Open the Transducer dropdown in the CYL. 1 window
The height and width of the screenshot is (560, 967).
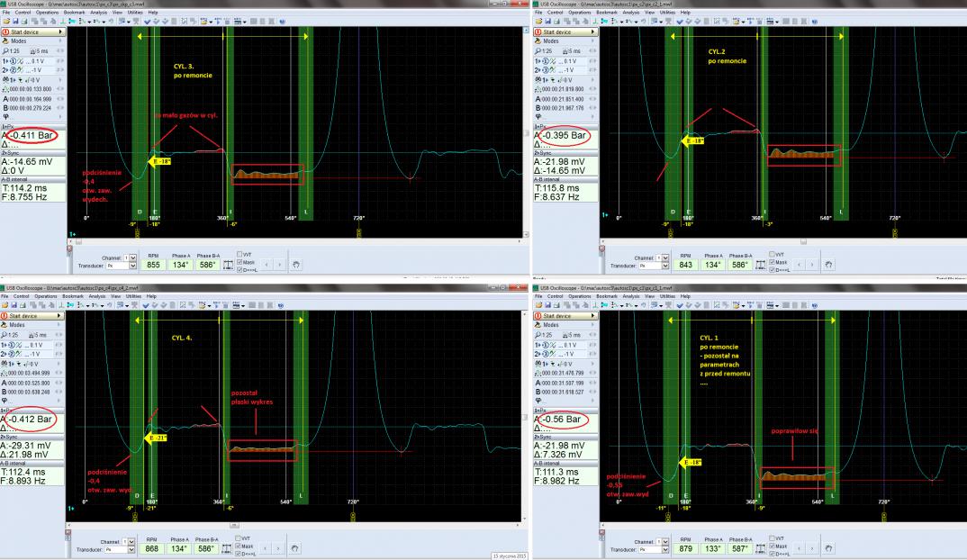(x=665, y=549)
